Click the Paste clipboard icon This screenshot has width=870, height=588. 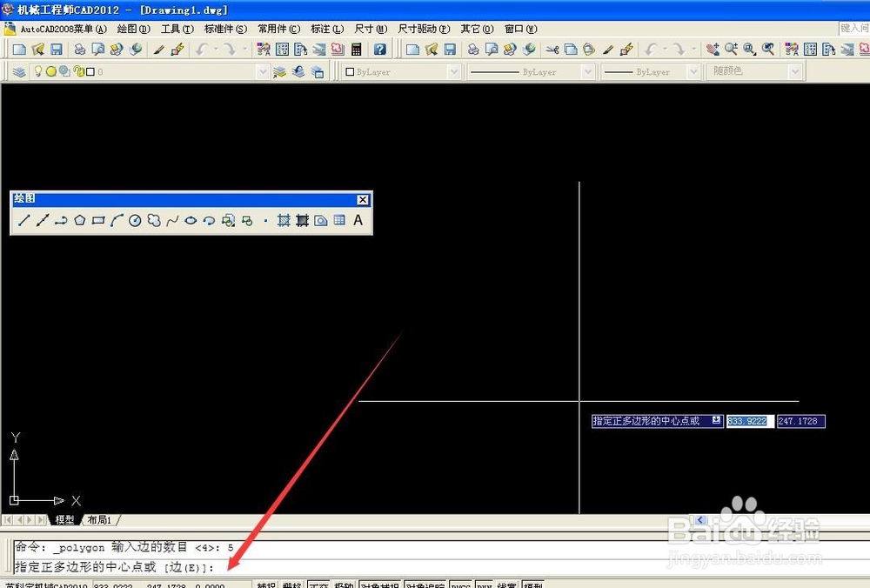pos(589,50)
